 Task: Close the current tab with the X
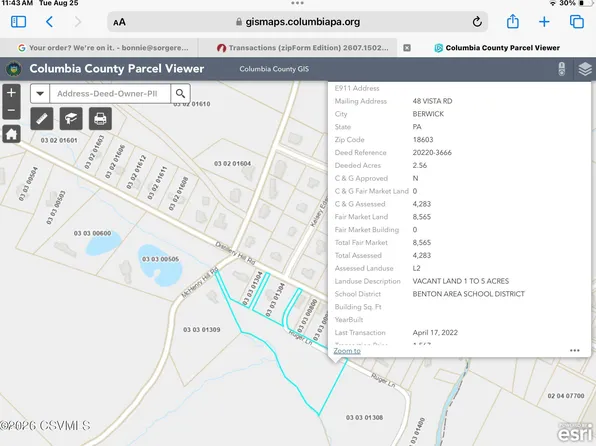tap(407, 48)
